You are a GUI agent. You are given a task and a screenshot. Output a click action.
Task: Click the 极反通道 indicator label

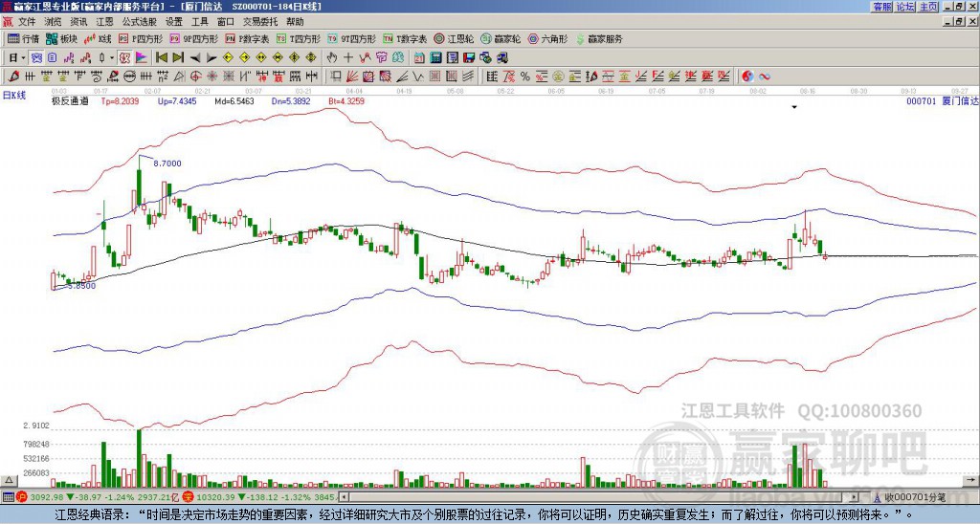70,101
